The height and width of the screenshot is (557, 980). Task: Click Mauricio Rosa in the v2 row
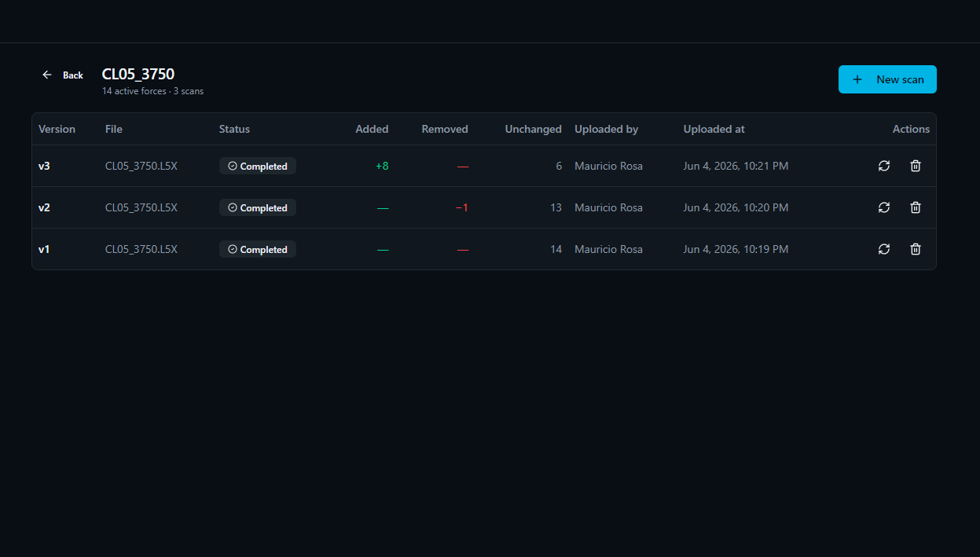coord(608,207)
